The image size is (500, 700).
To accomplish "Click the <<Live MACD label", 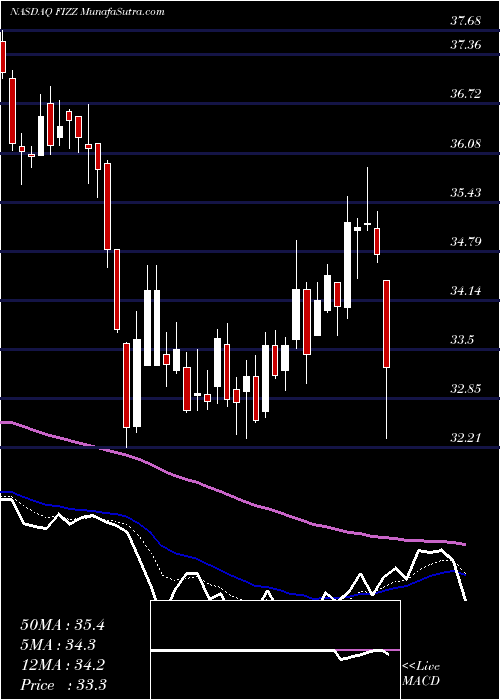I will [421, 674].
